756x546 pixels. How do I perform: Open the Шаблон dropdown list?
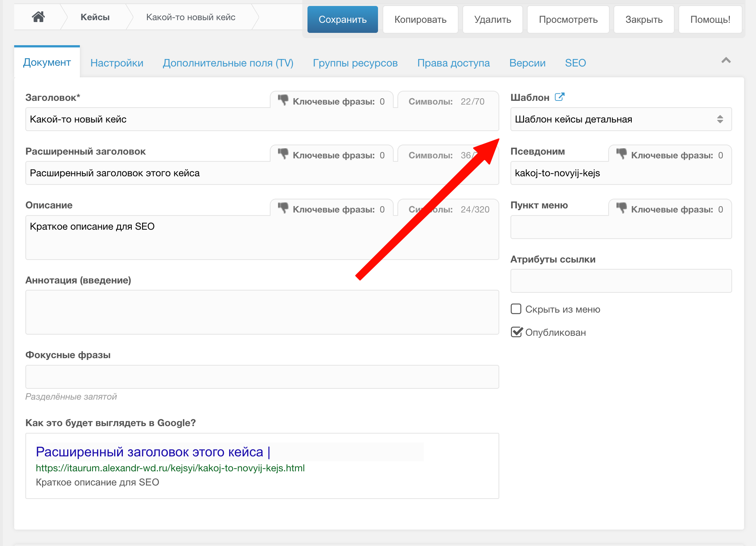coord(621,119)
